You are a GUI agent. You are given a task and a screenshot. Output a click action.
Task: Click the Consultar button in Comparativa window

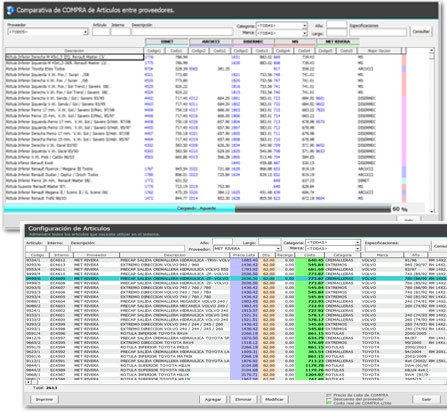[421, 31]
